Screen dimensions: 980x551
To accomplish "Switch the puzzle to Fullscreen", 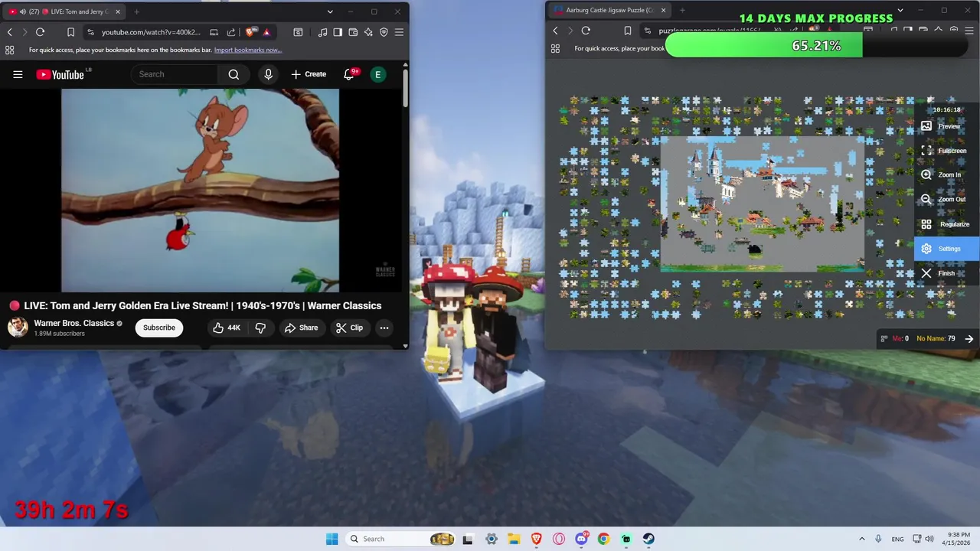I will [x=945, y=151].
